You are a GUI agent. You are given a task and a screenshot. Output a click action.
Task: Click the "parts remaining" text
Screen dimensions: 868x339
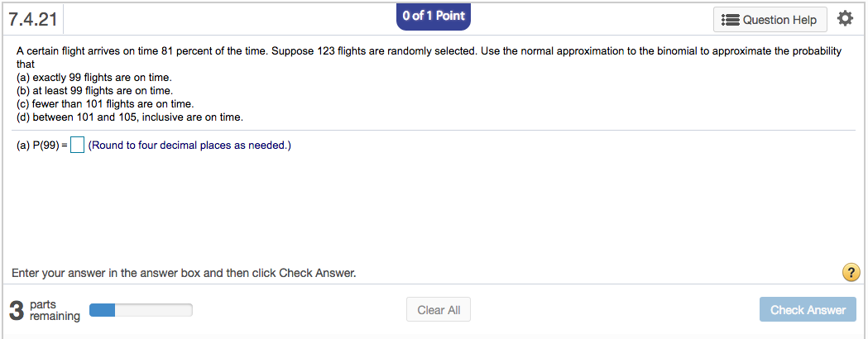(55, 310)
